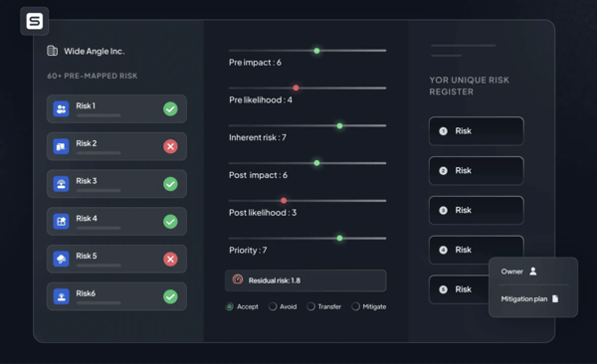Screen dimensions: 597x364
Task: Click the Pre impact : 6 label
Action: [255, 63]
